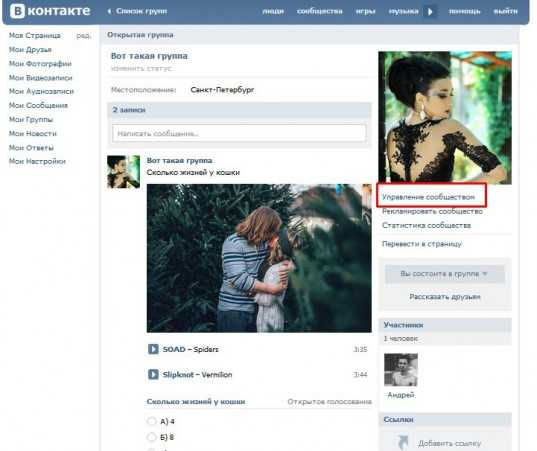The width and height of the screenshot is (537, 451).
Task: Open Управление сообществом link
Action: (x=428, y=197)
